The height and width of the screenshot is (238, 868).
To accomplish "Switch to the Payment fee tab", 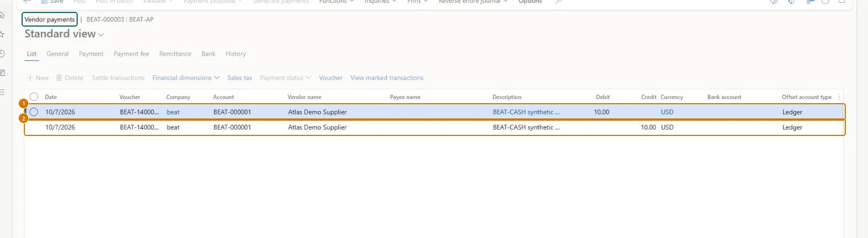I will [x=131, y=54].
